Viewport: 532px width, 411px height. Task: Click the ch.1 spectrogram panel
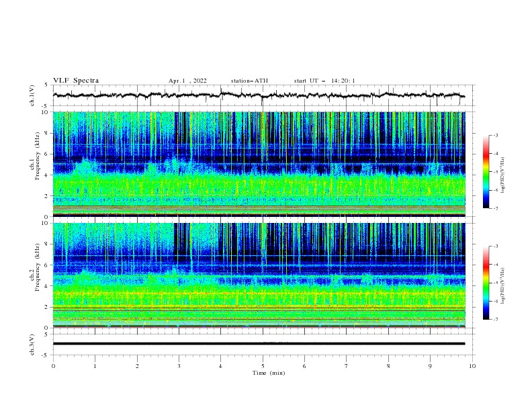pos(259,164)
